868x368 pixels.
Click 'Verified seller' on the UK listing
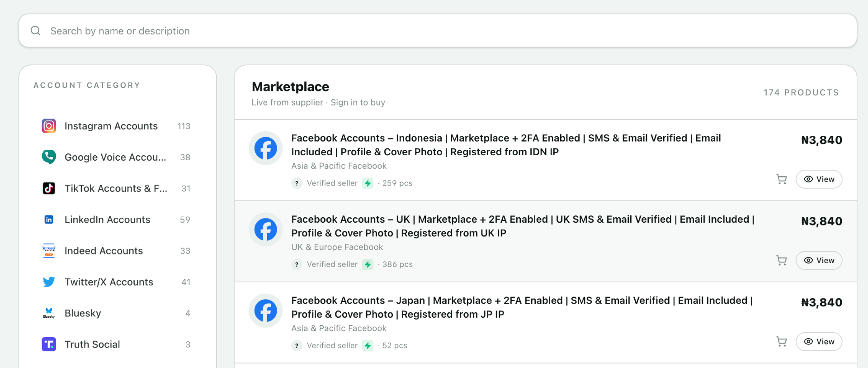(x=332, y=264)
